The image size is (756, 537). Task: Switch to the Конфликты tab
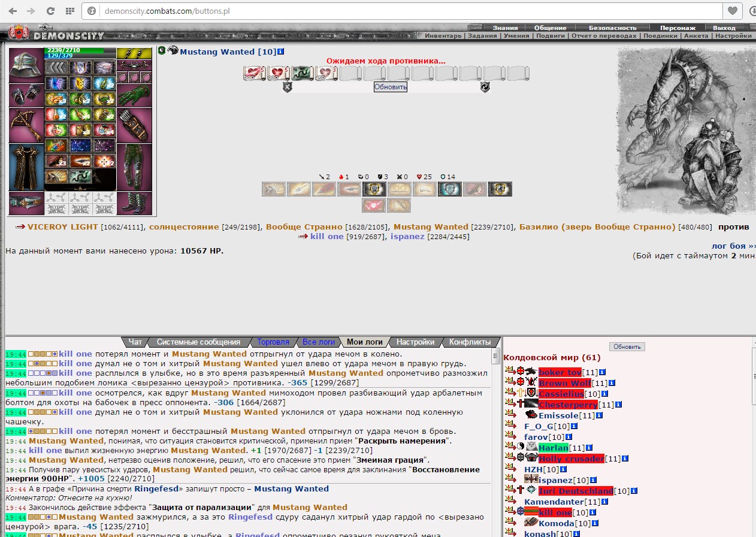470,342
